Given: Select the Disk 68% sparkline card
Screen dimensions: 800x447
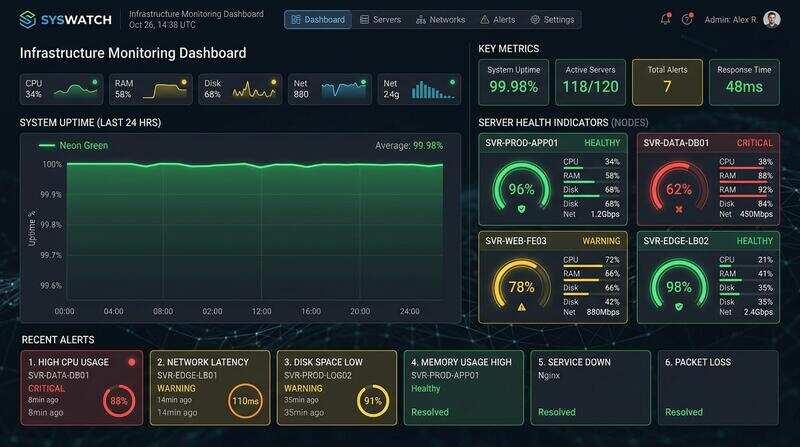Looking at the screenshot, I should click(240, 89).
